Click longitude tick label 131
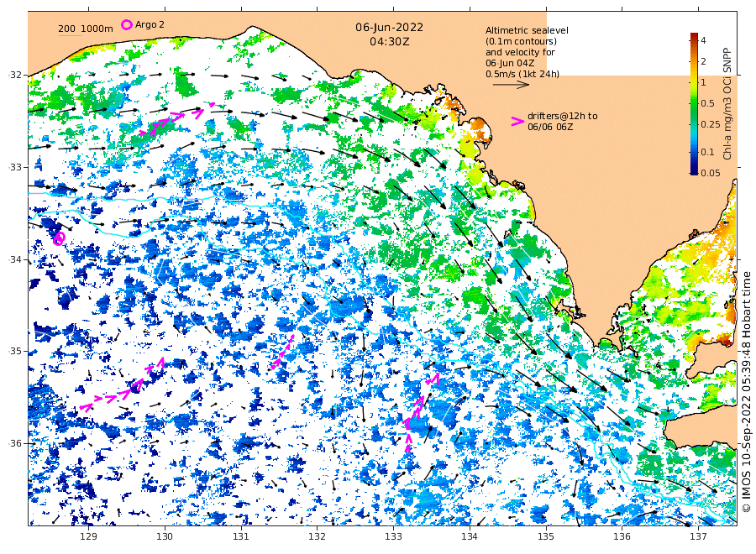This screenshot has width=756, height=554. coord(241,536)
